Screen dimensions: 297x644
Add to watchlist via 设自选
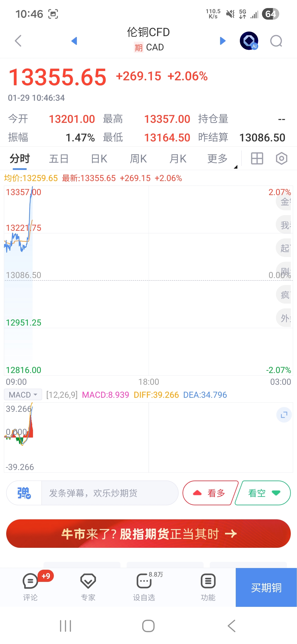tap(144, 586)
